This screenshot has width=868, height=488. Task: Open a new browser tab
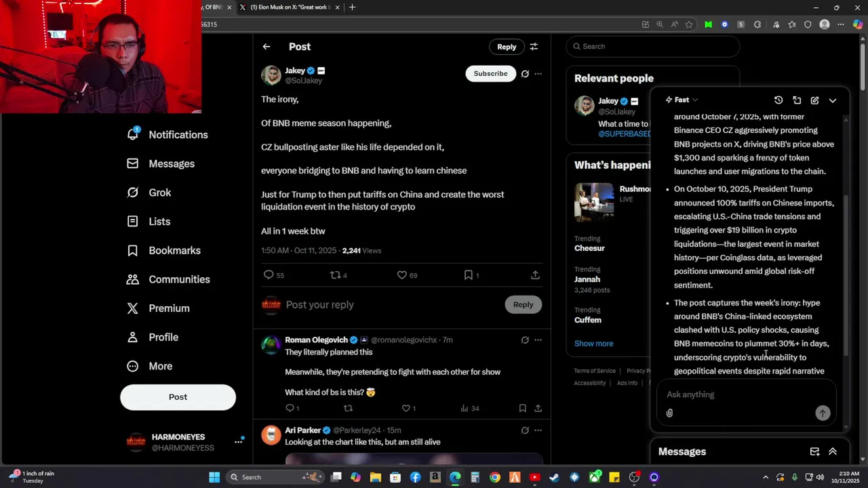[352, 7]
